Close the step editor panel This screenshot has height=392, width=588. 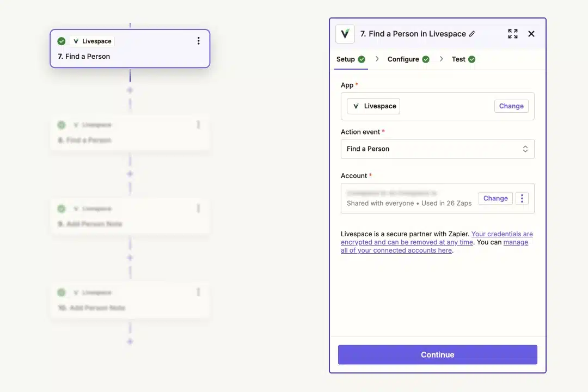click(x=531, y=34)
